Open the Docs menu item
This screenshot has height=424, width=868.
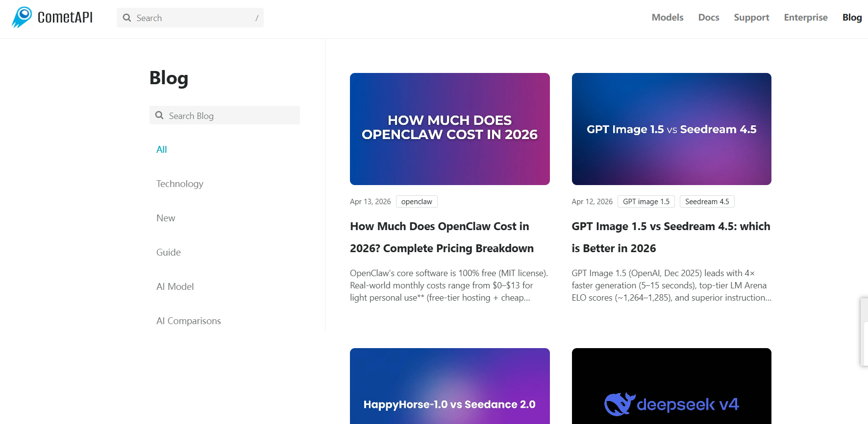click(x=709, y=18)
